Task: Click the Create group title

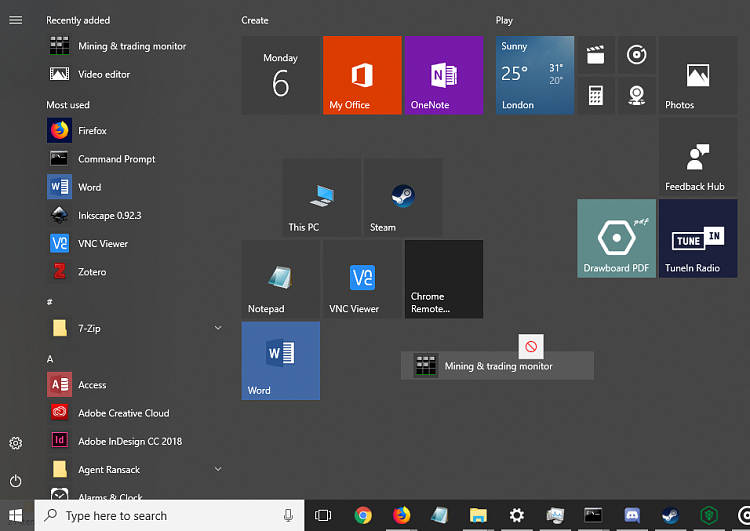Action: tap(255, 20)
